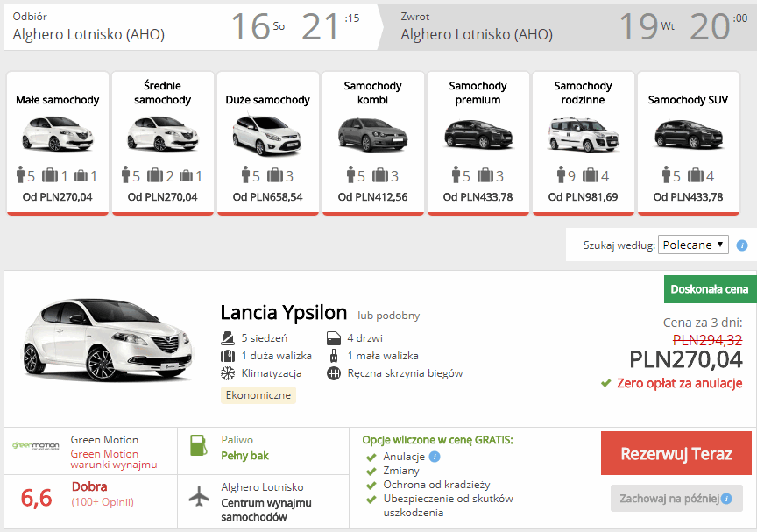Choose the Samochody SUV category
Image resolution: width=757 pixels, height=532 pixels.
(x=688, y=142)
